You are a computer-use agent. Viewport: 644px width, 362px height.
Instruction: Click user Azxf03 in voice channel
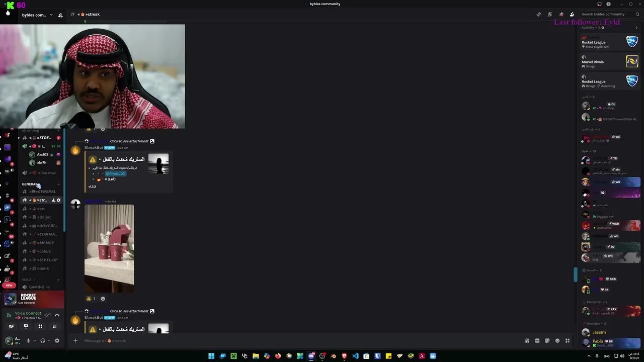coord(45,154)
